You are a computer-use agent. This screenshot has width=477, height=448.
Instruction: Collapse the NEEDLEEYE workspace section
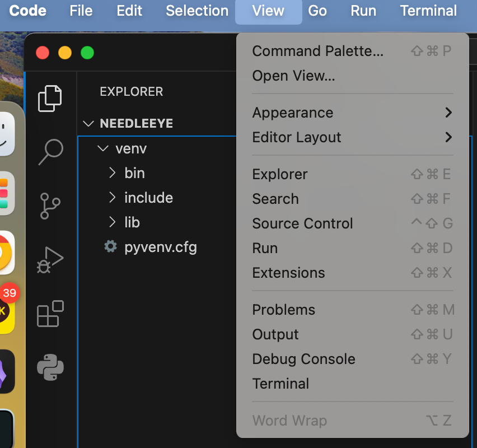tap(88, 124)
